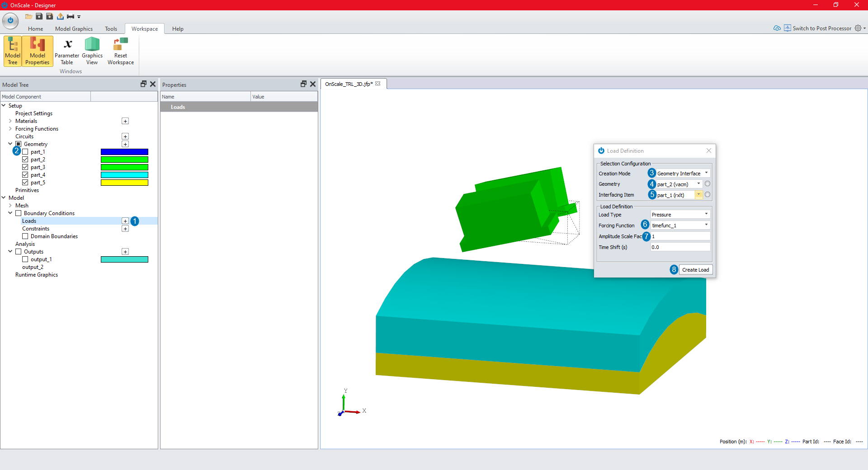The height and width of the screenshot is (470, 868).
Task: Toggle the Geometry group checkbox
Action: [x=19, y=144]
